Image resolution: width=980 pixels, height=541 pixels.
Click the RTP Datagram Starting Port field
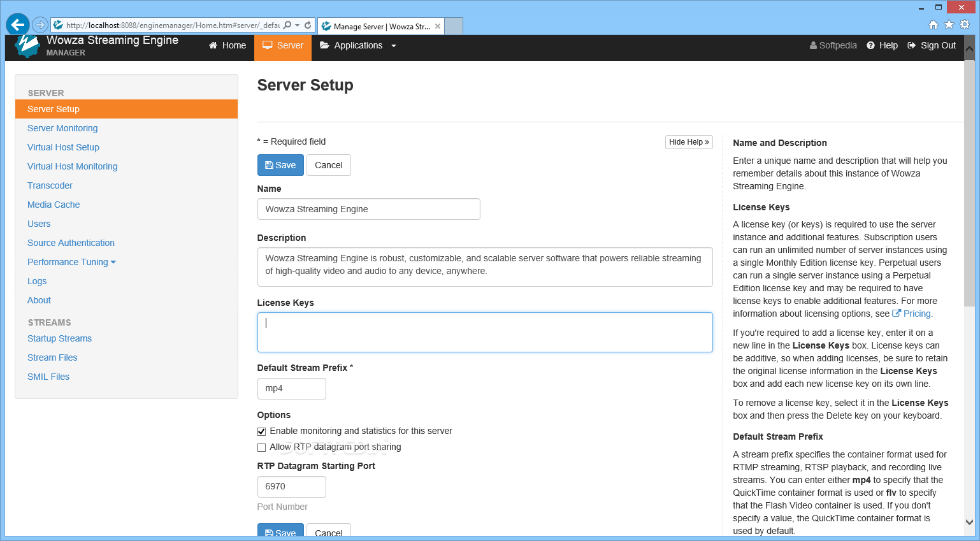(291, 487)
